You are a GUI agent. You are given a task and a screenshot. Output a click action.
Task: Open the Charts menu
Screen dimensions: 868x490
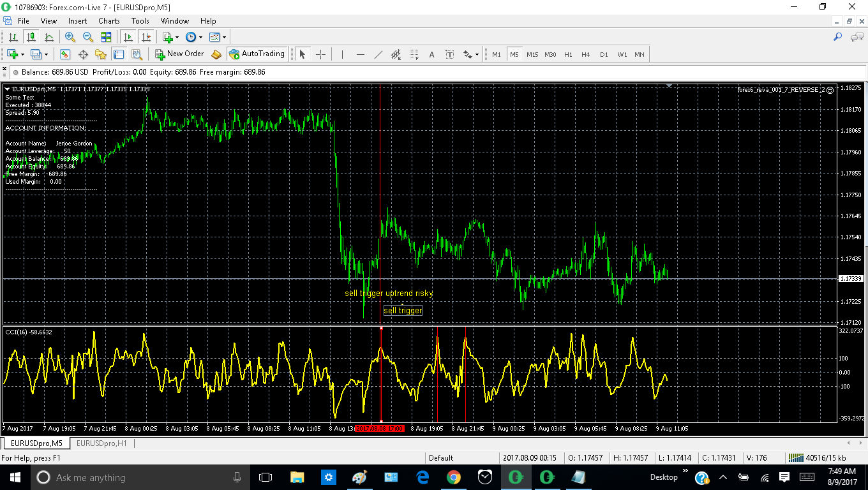click(x=108, y=21)
